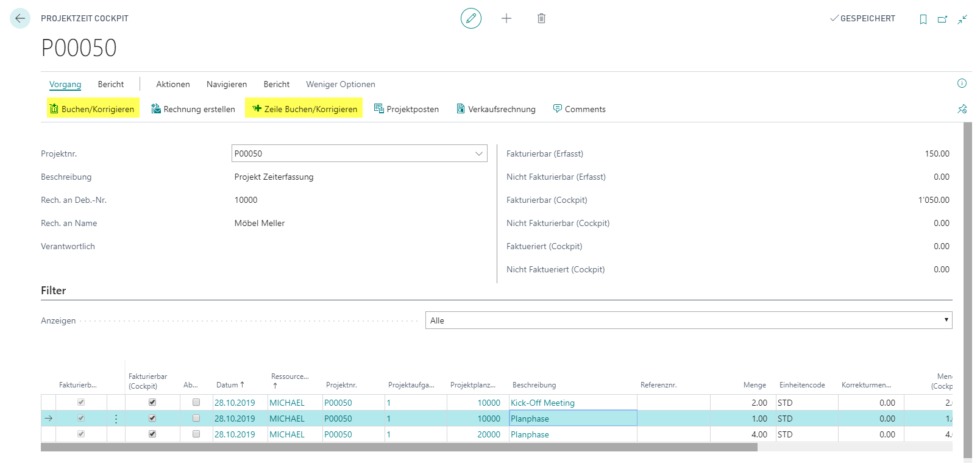The height and width of the screenshot is (463, 980).
Task: Click the Fakturierbar (Cockpit) value 1'050.00
Action: click(934, 200)
